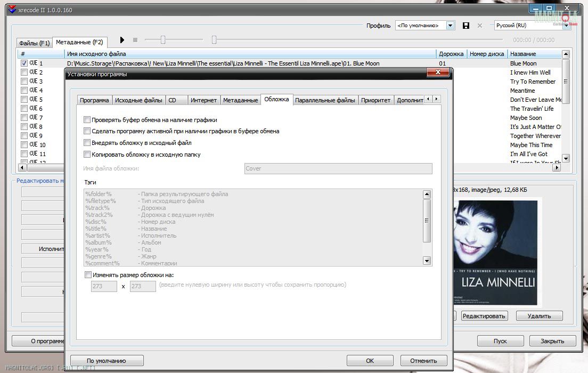This screenshot has height=373, width=588.
Task: Click the save profile floppy disk icon
Action: pyautogui.click(x=466, y=26)
